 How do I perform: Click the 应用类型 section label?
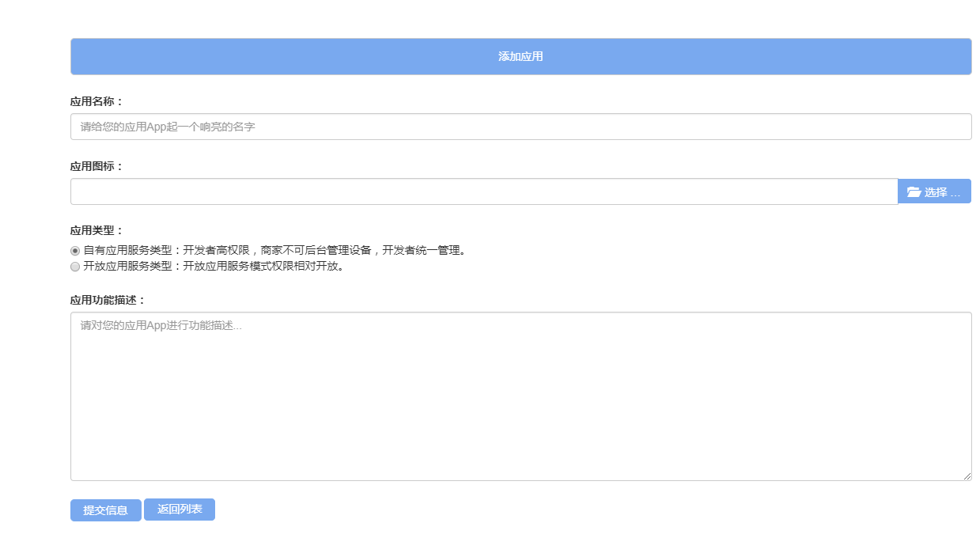[96, 231]
